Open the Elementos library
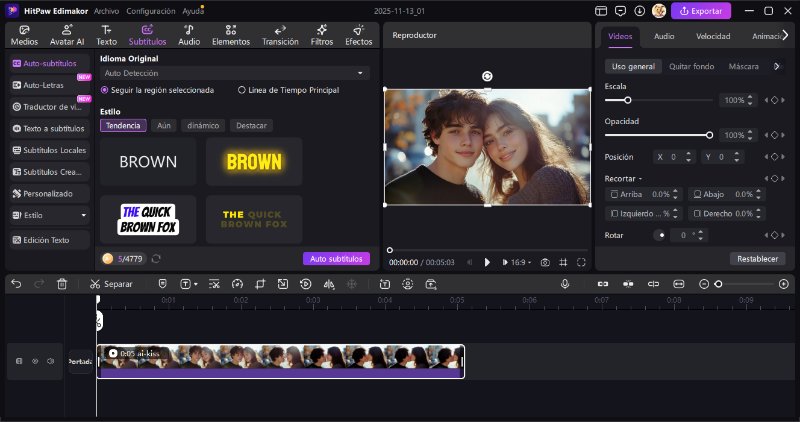This screenshot has height=422, width=800. (x=231, y=35)
